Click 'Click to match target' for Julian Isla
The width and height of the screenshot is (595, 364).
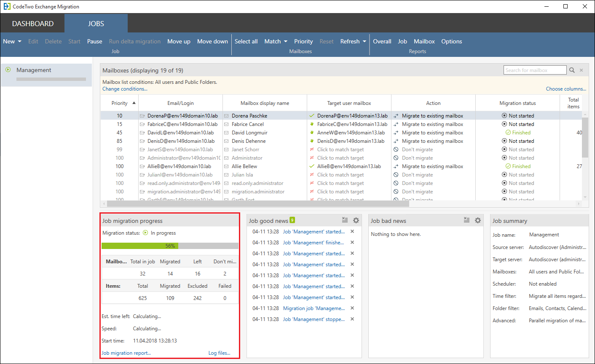pyautogui.click(x=340, y=175)
